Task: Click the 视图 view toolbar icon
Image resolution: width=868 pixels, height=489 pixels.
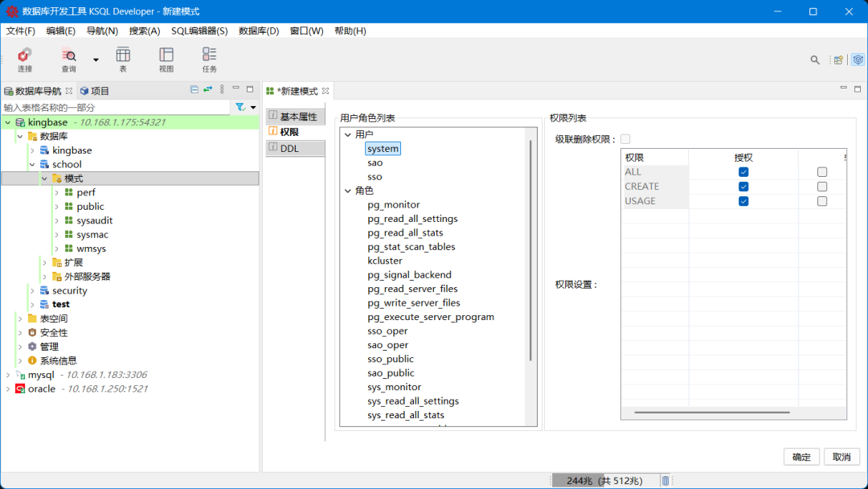Action: coord(166,60)
